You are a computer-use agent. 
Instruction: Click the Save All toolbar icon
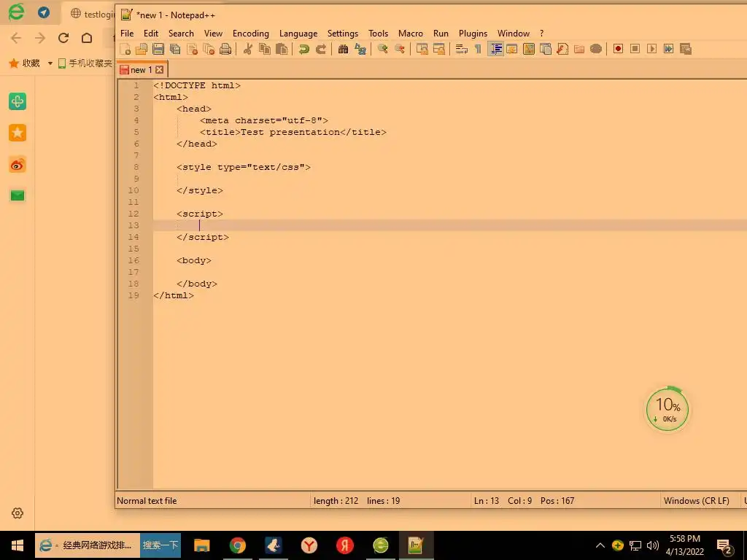tap(175, 49)
